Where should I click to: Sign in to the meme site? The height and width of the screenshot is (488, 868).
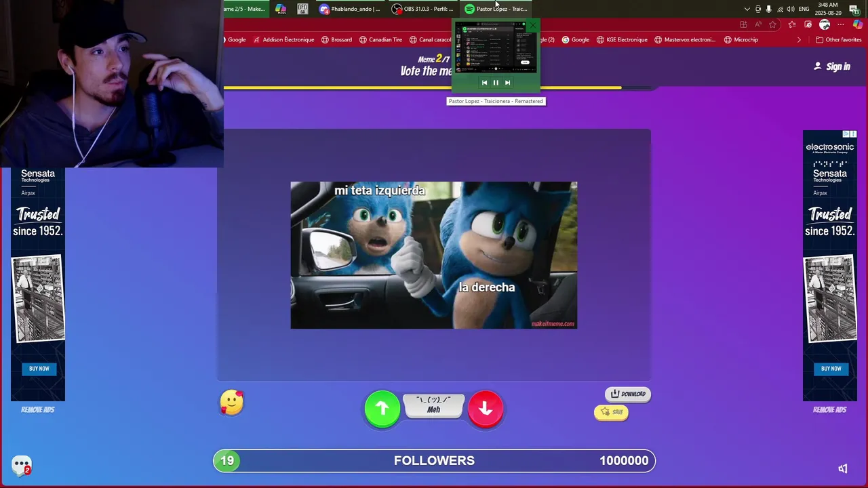coord(832,66)
